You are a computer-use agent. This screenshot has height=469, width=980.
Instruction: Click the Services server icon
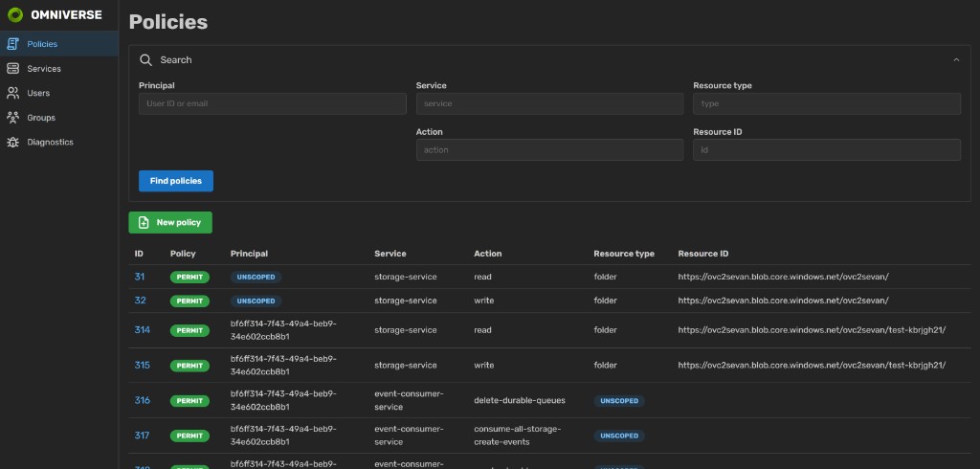pyautogui.click(x=12, y=69)
